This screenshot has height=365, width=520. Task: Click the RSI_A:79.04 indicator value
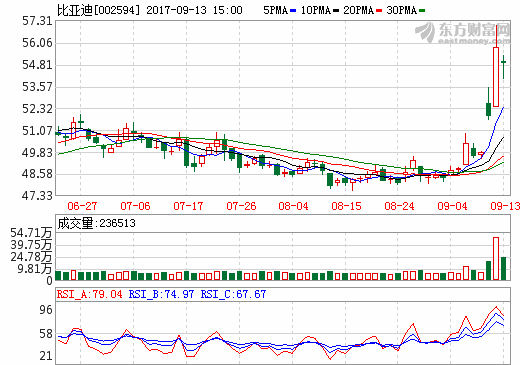point(89,294)
